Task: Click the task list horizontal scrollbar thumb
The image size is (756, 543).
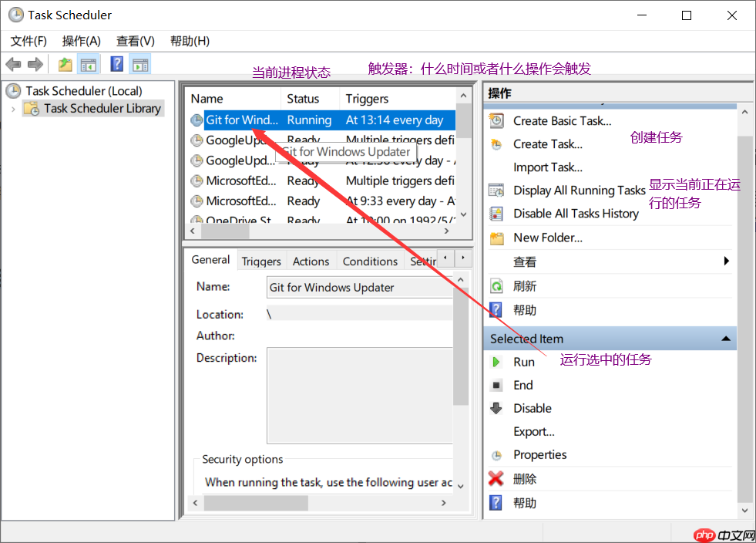Action: 225,231
